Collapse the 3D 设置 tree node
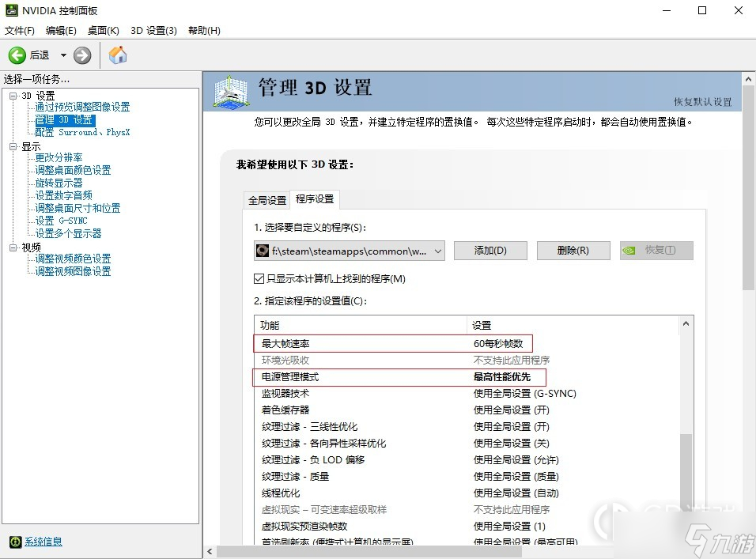Image resolution: width=756 pixels, height=559 pixels. coord(13,96)
